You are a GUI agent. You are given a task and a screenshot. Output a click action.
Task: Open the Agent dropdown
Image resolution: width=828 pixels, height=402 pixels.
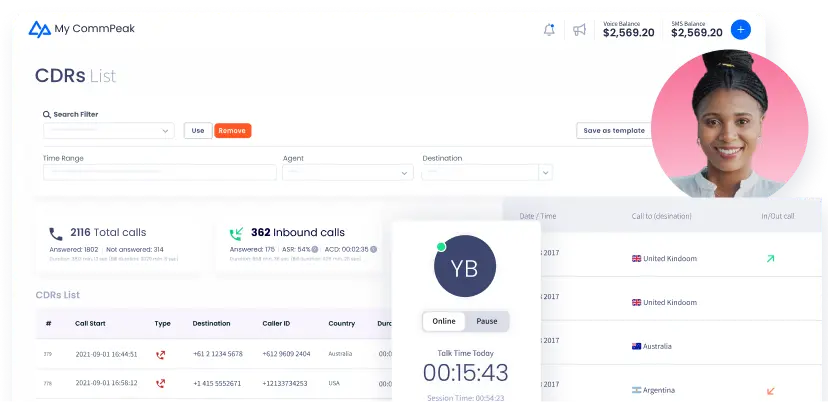click(347, 173)
